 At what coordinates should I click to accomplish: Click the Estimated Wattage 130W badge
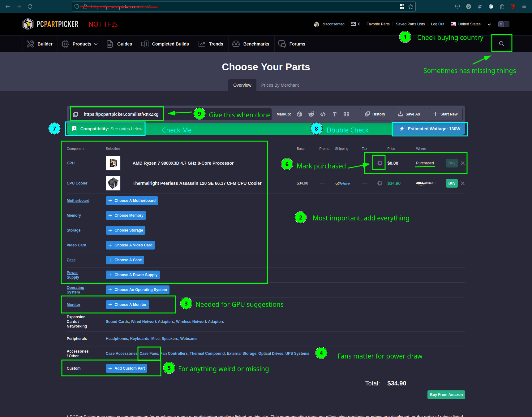(430, 129)
